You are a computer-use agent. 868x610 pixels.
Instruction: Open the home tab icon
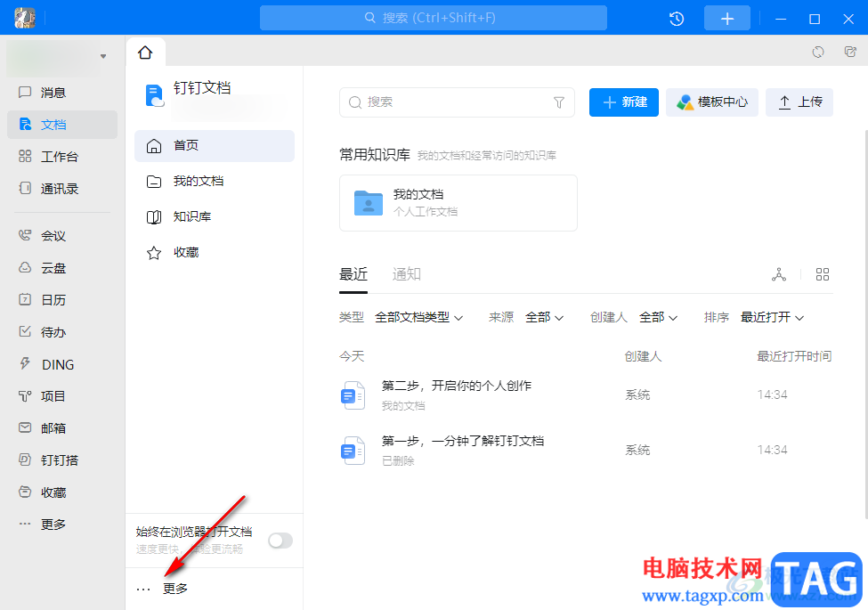145,53
